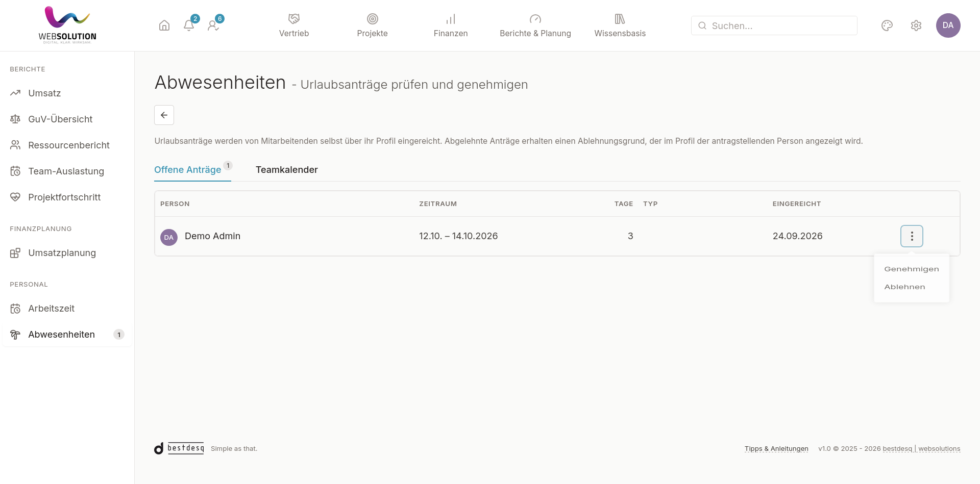Image resolution: width=980 pixels, height=484 pixels.
Task: Open the Tipps & Anleitungen link
Action: click(776, 449)
